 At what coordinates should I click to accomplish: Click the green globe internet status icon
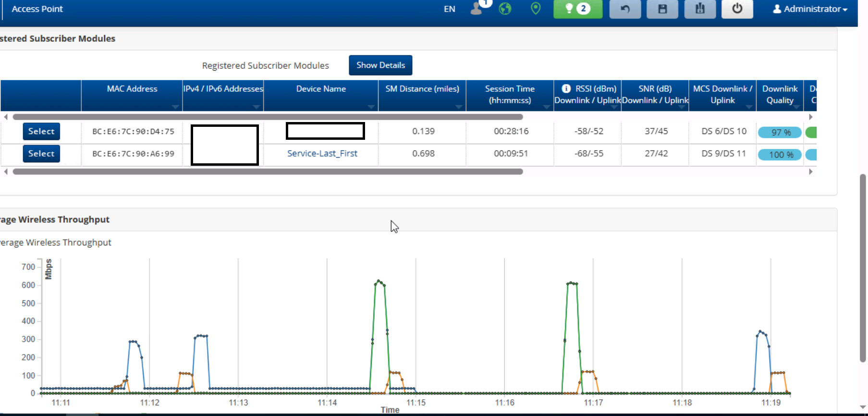tap(505, 9)
